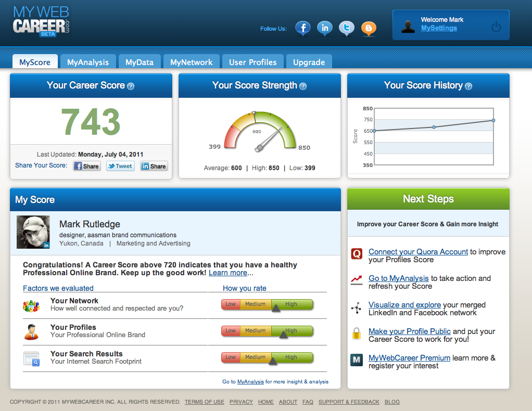Screen dimensions: 532x411
Task: Click the Go to MyAnalysis next-step link
Action: coord(399,278)
